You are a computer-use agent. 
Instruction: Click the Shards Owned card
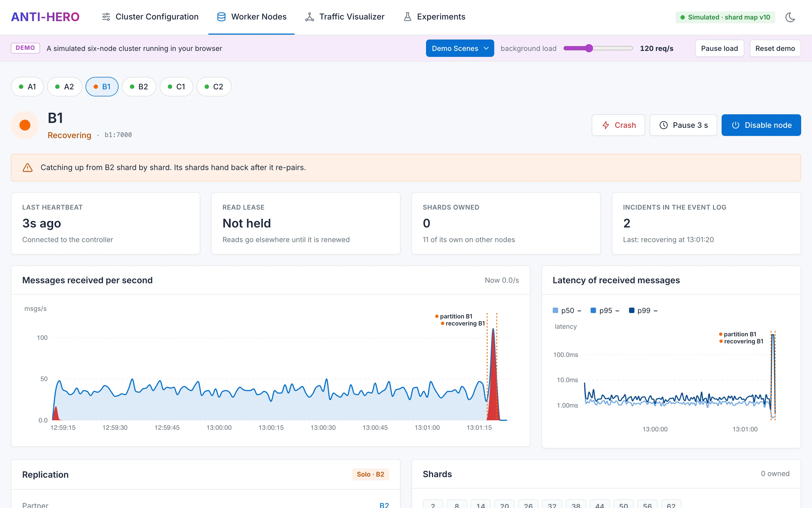506,223
